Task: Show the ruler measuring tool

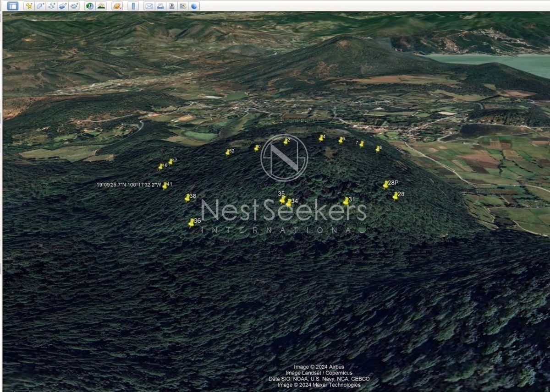Action: [133, 6]
